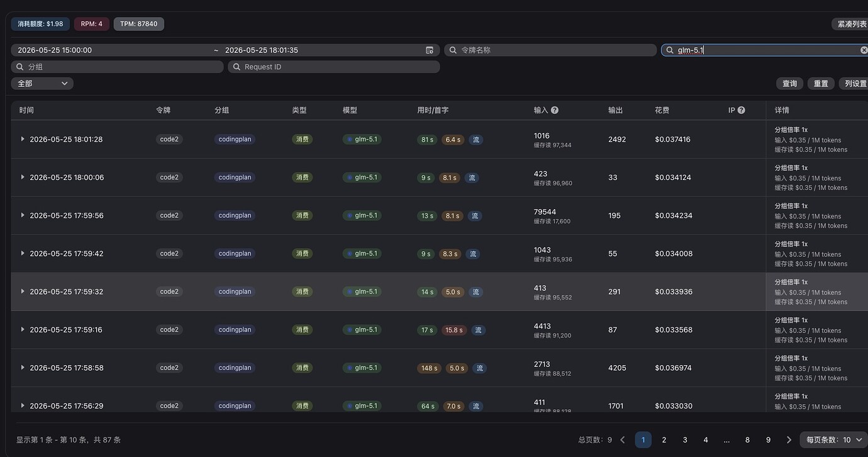Click the 详情 column header
This screenshot has height=457, width=868.
tap(782, 110)
